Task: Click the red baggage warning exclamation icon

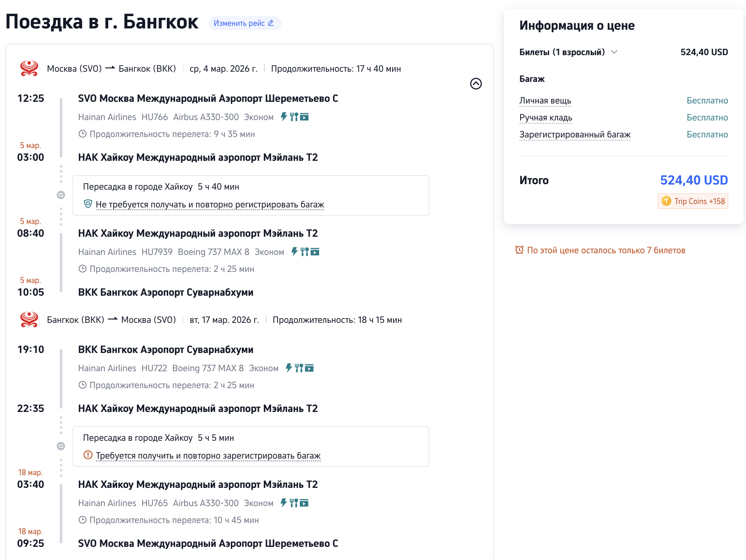Action: (x=88, y=455)
